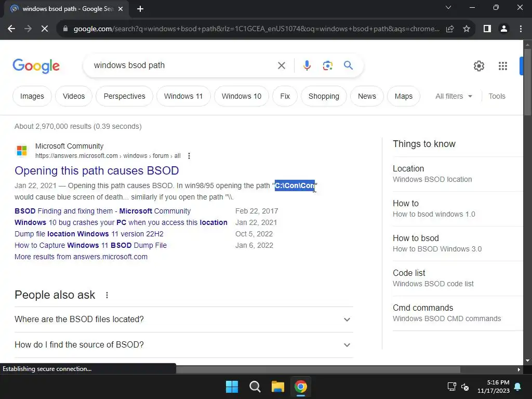Open Google quick settings gear
Image resolution: width=532 pixels, height=399 pixels.
[x=478, y=66]
